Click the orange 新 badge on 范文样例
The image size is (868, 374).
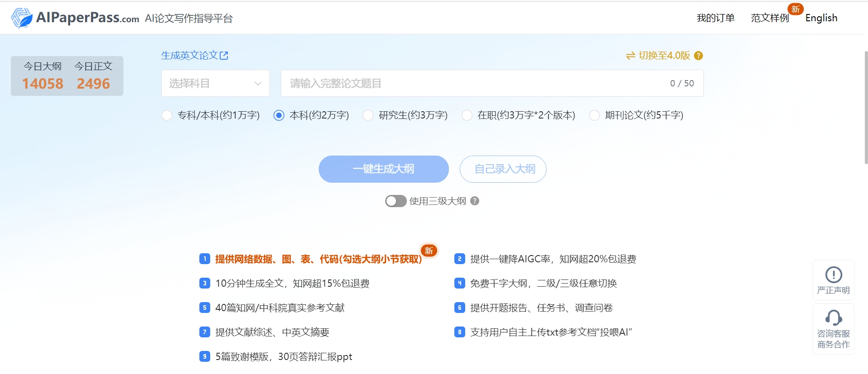pos(795,9)
